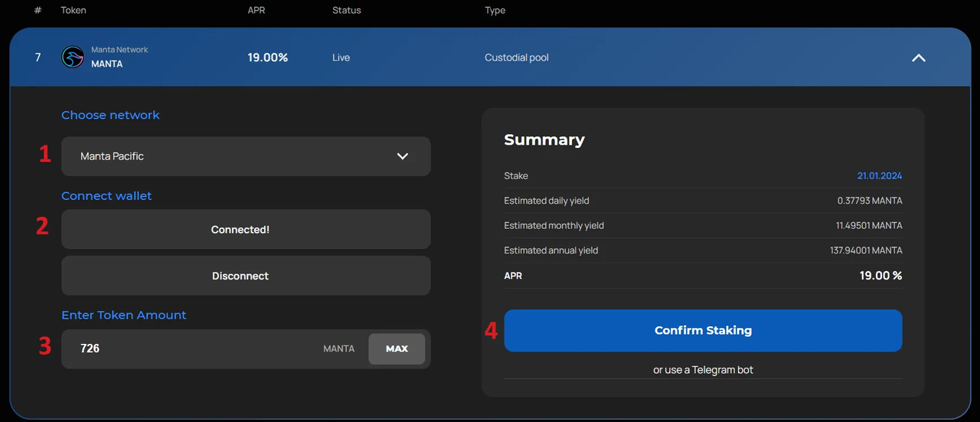Disconnect the wallet
Viewport: 980px width, 422px height.
tap(246, 276)
